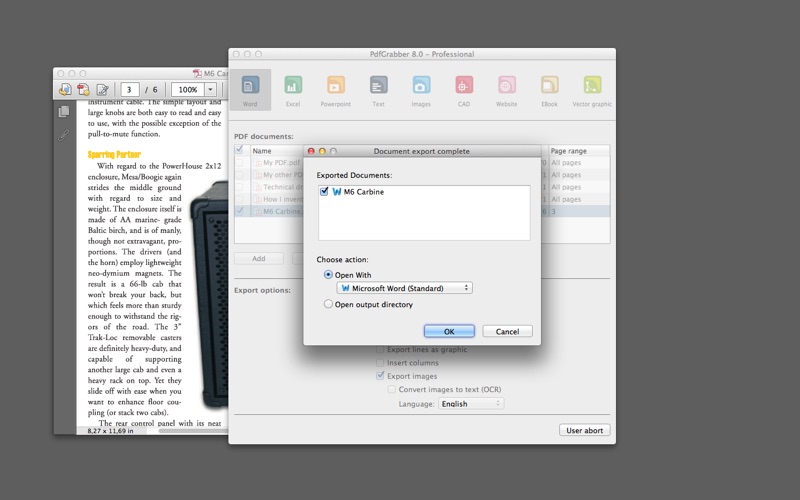Image resolution: width=800 pixels, height=500 pixels.
Task: Open the Language English dropdown
Action: point(471,404)
